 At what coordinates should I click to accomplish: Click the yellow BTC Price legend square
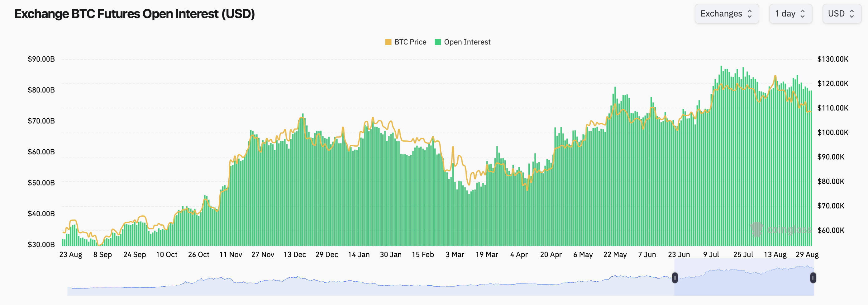[388, 42]
